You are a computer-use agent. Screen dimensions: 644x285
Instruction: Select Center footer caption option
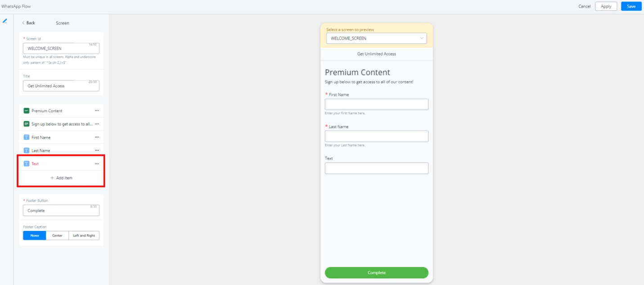[x=57, y=236]
